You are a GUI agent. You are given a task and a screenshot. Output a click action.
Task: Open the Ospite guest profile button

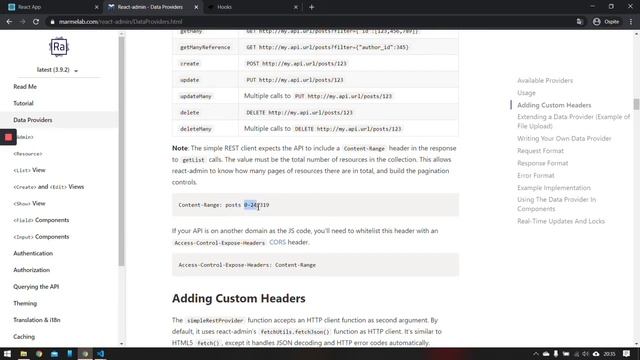tap(607, 22)
